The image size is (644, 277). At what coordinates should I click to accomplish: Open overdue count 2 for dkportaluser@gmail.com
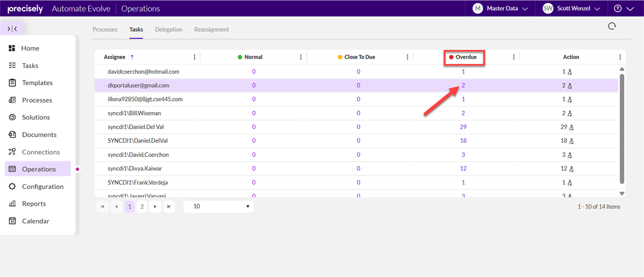coord(463,85)
